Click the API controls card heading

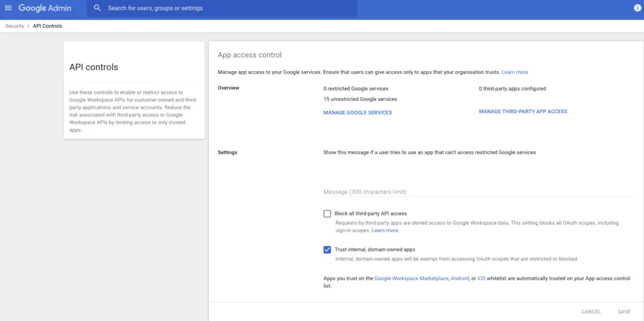click(94, 67)
